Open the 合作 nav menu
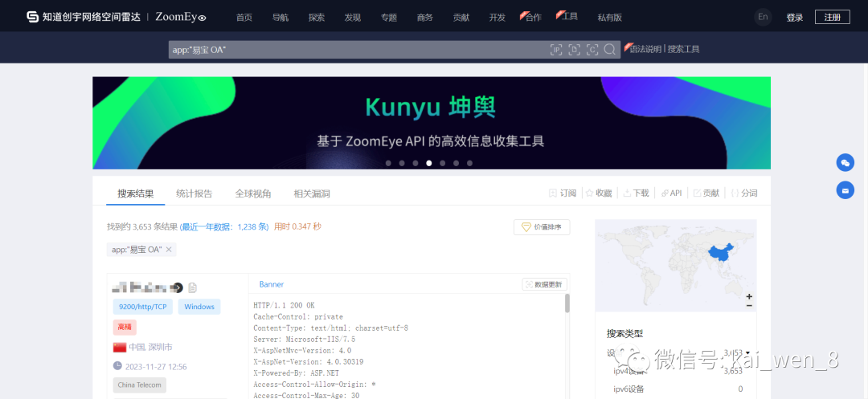 coord(531,17)
